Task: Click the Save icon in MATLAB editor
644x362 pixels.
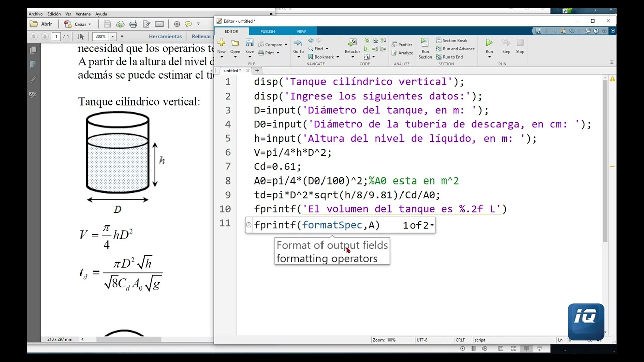Action: click(249, 43)
